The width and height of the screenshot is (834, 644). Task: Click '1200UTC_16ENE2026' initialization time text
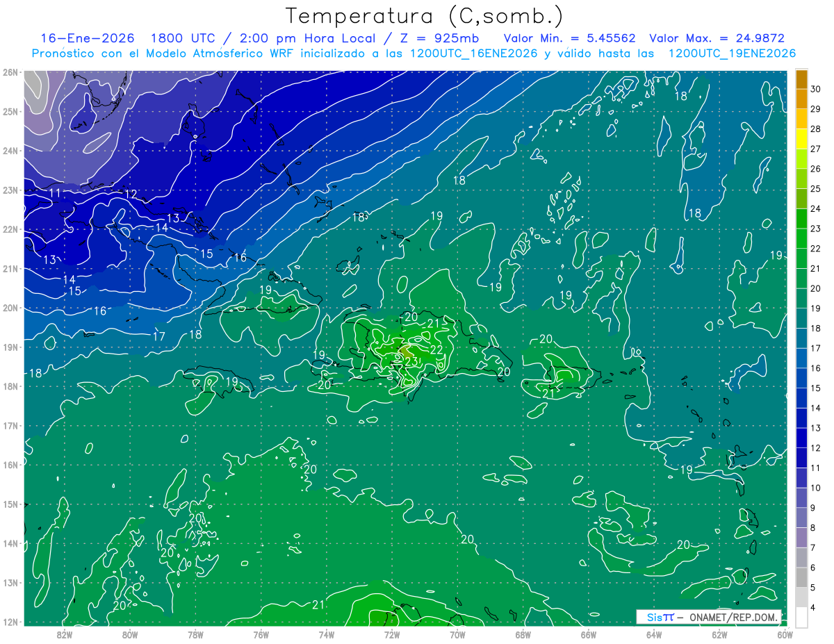(x=472, y=53)
